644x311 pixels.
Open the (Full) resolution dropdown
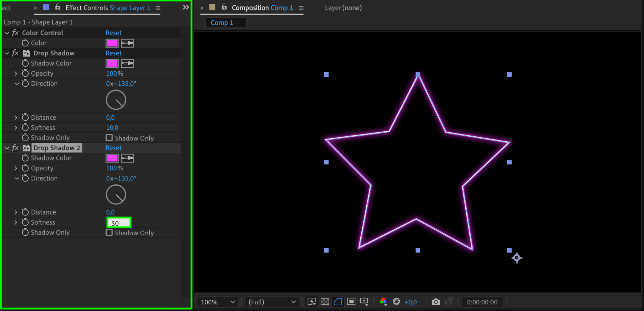pyautogui.click(x=272, y=302)
